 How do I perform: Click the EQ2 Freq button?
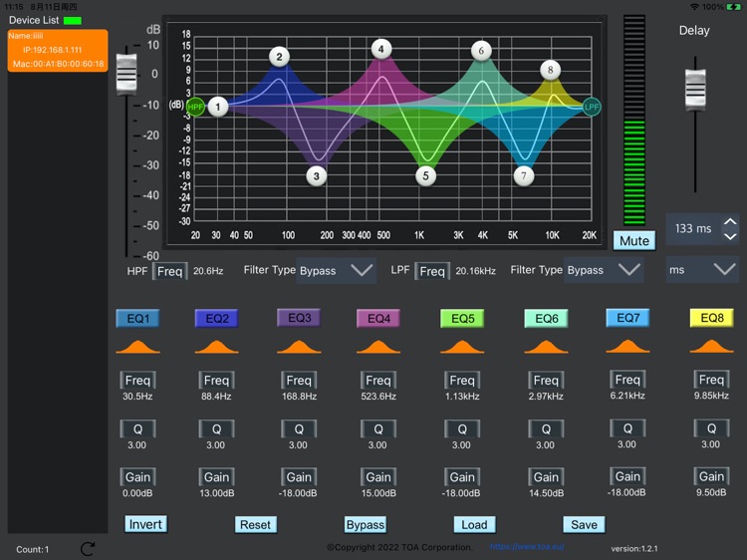[217, 381]
